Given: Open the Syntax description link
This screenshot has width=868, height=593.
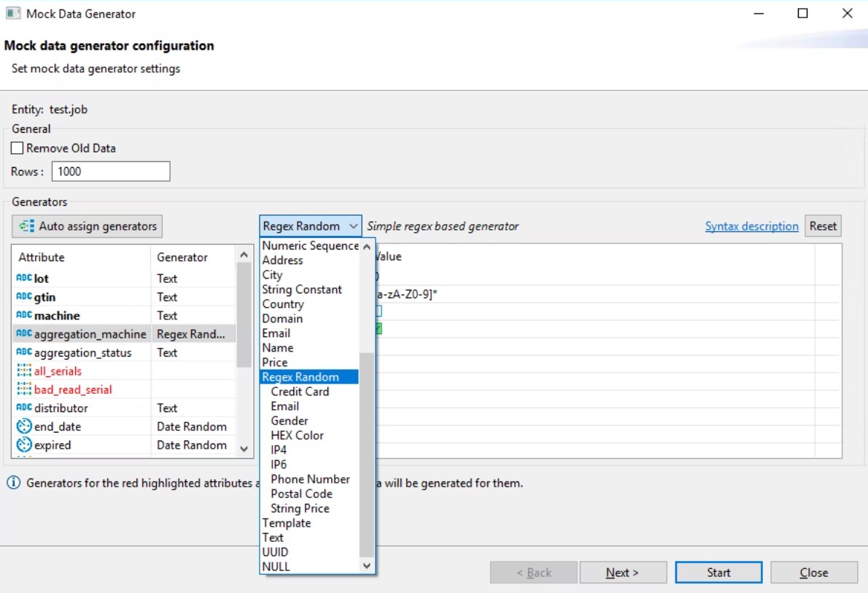Looking at the screenshot, I should point(751,226).
